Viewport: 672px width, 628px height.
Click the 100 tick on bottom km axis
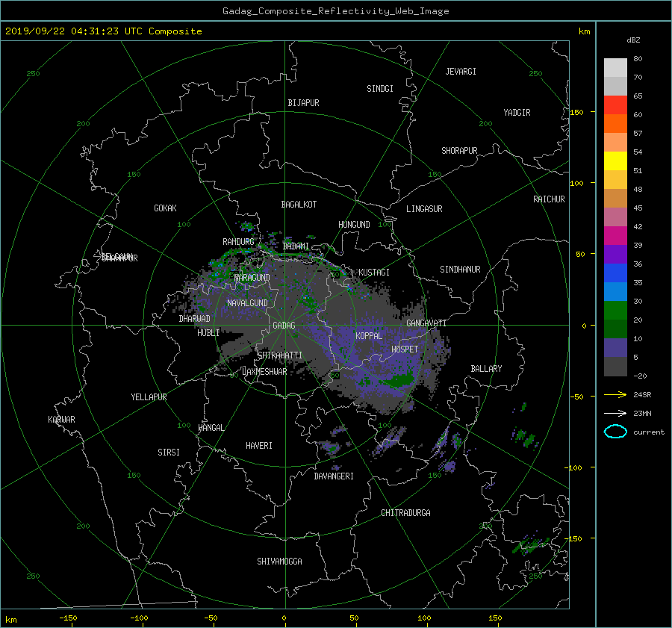[424, 618]
